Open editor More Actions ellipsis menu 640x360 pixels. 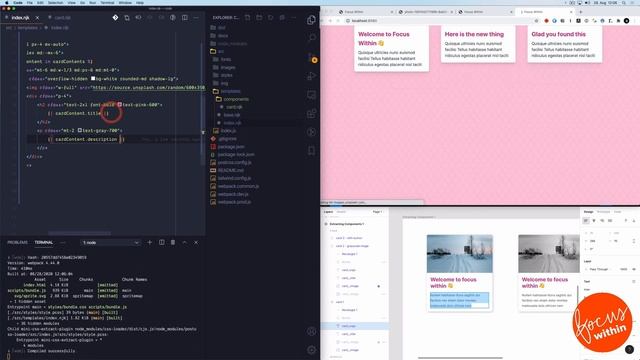(x=196, y=18)
